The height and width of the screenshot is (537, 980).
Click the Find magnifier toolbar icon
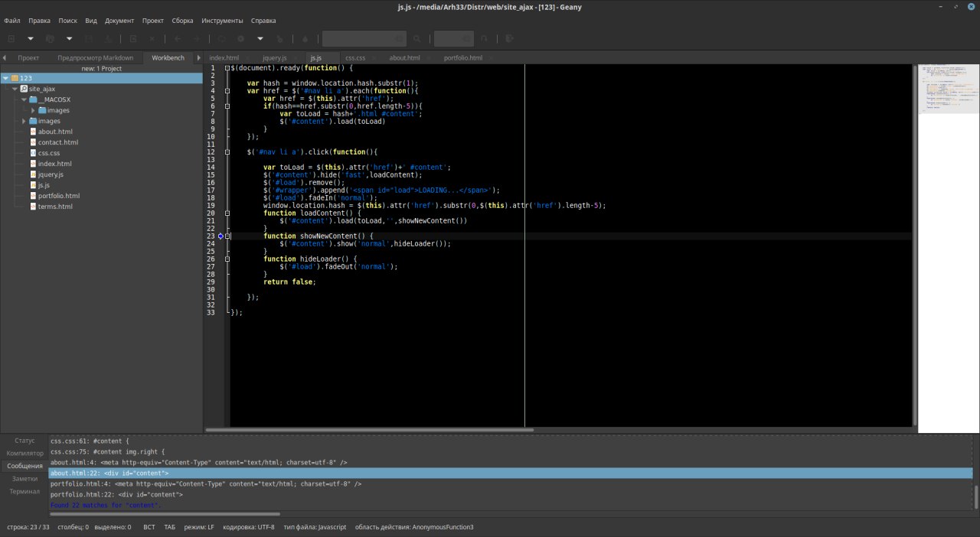(417, 38)
